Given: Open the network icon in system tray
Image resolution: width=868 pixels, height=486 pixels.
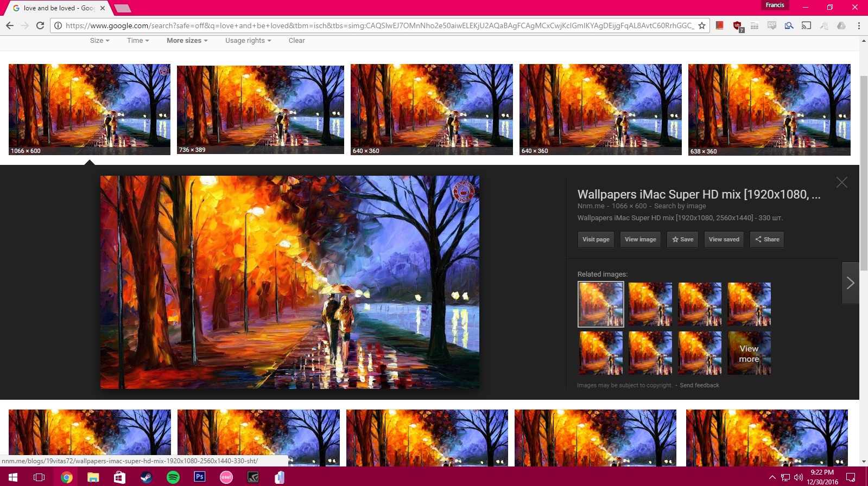Looking at the screenshot, I should click(785, 478).
